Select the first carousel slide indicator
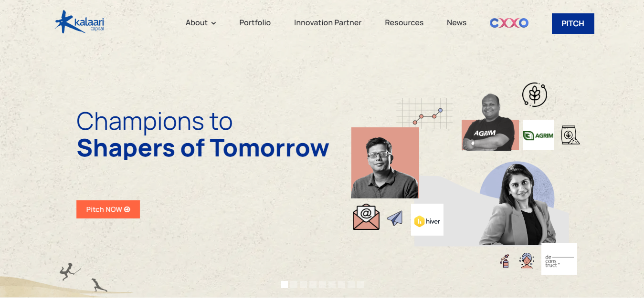 point(284,284)
